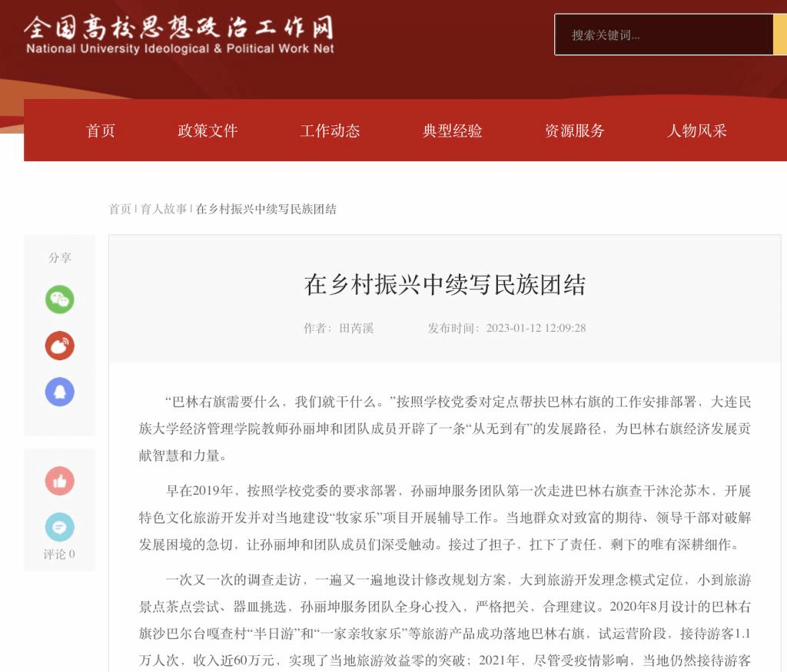Open the 人物风采 navigation item

click(x=696, y=131)
